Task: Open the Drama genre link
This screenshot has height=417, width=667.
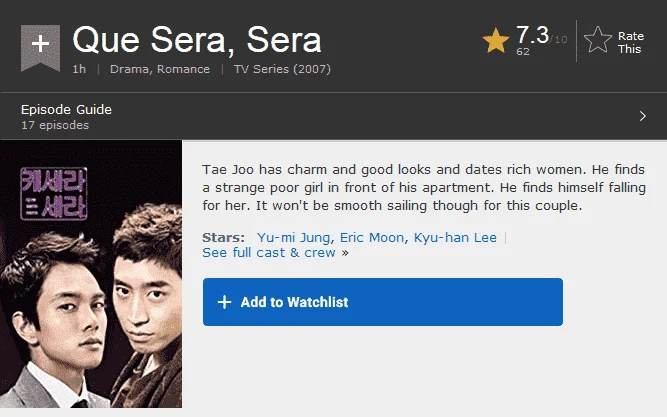Action: coord(129,69)
